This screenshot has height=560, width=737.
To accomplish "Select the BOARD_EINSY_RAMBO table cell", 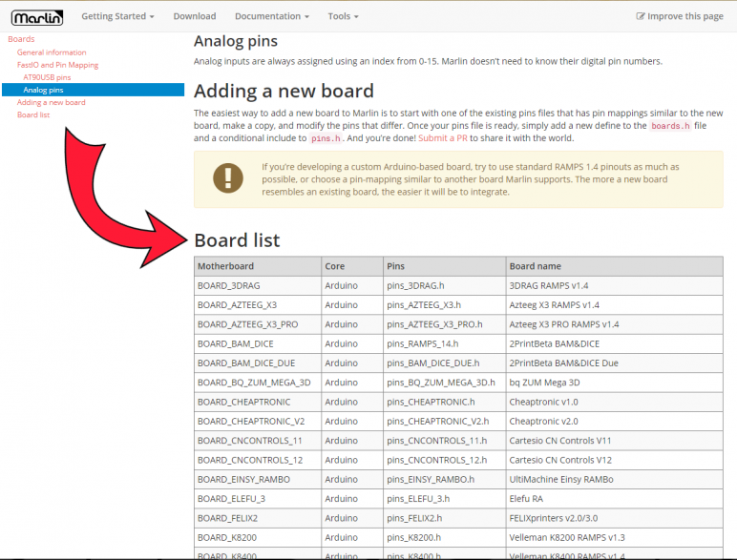I will [x=243, y=479].
